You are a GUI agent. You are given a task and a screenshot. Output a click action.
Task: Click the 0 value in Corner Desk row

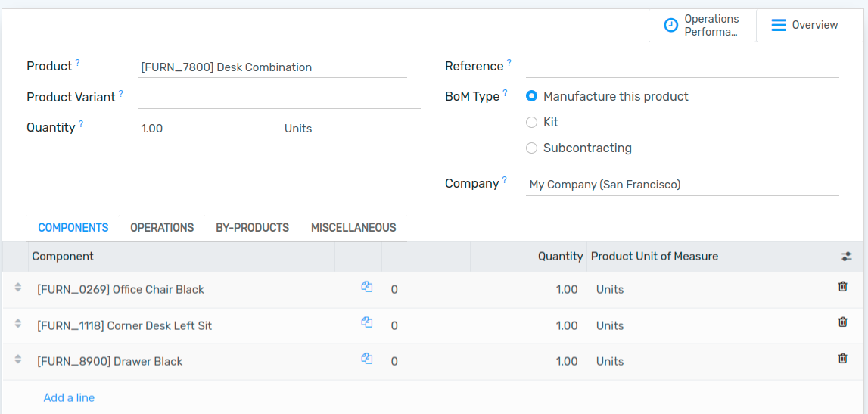tap(394, 326)
